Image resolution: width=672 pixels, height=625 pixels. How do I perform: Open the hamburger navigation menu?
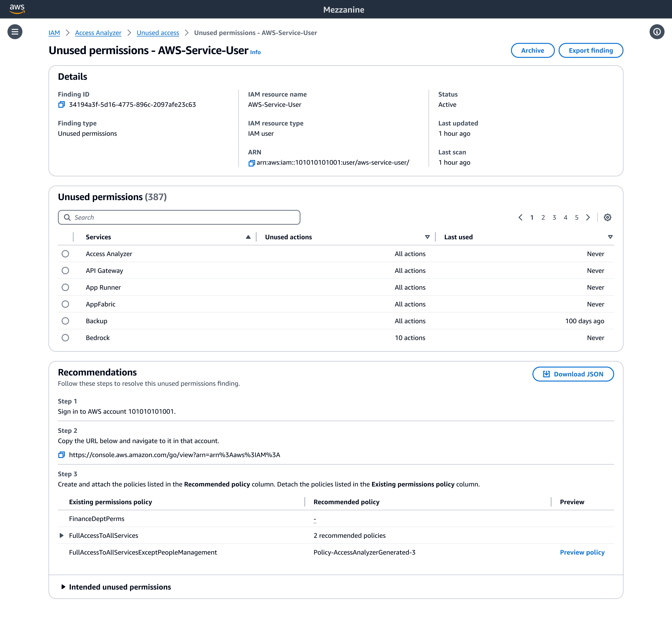point(15,32)
